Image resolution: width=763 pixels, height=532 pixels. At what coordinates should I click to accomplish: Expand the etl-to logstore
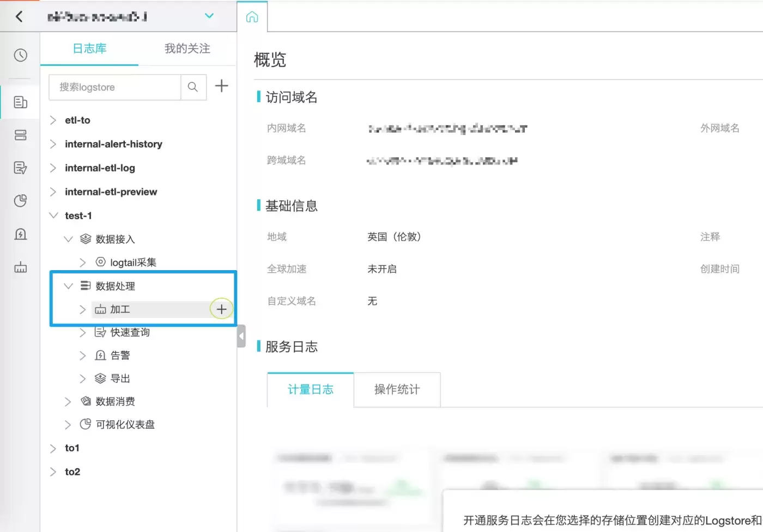(x=53, y=120)
